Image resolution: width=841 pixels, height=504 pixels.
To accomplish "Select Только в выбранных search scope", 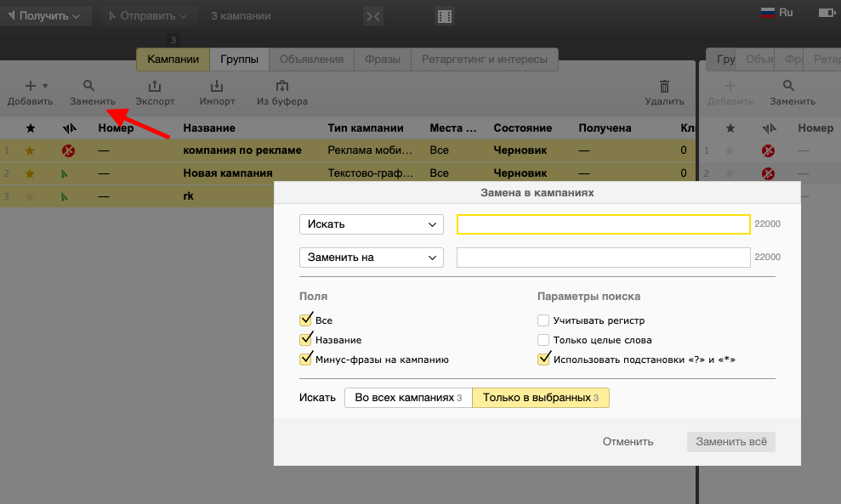I will click(x=541, y=398).
